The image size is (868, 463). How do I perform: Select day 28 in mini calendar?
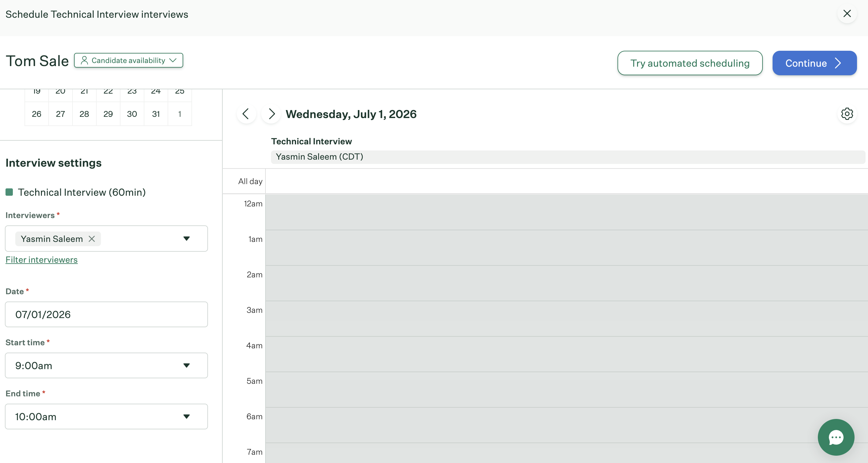coord(84,114)
